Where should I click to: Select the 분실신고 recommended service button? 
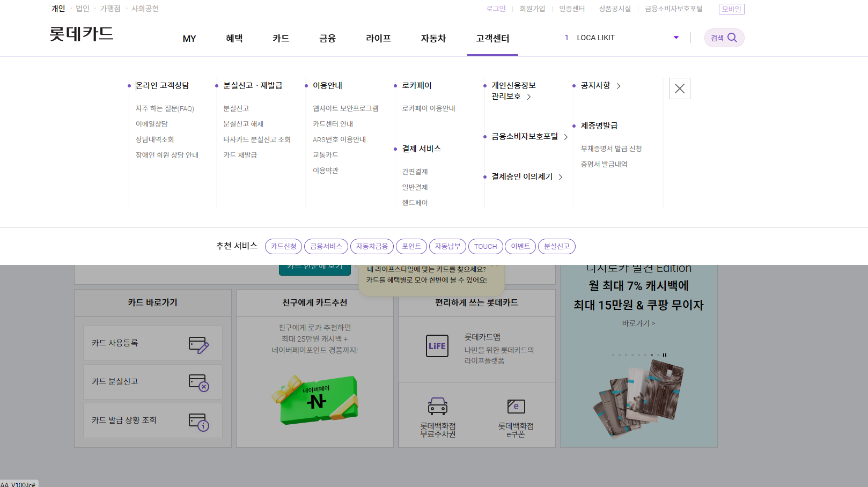(556, 246)
